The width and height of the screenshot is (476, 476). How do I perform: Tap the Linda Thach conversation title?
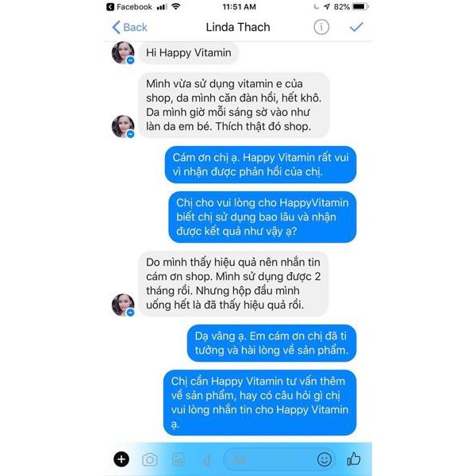[x=238, y=27]
